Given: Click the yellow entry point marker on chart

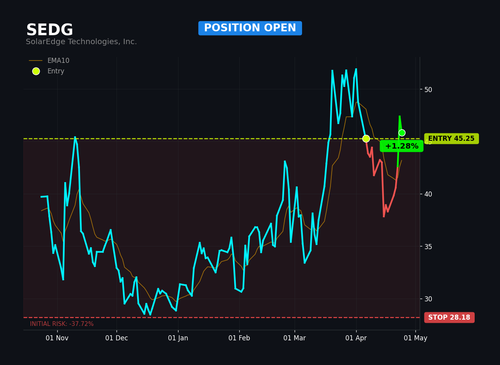Looking at the screenshot, I should click(x=366, y=139).
